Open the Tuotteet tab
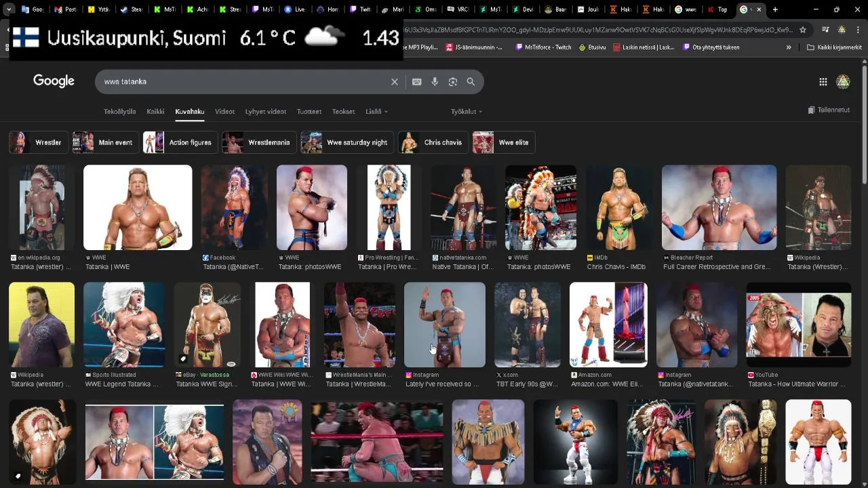 (309, 111)
